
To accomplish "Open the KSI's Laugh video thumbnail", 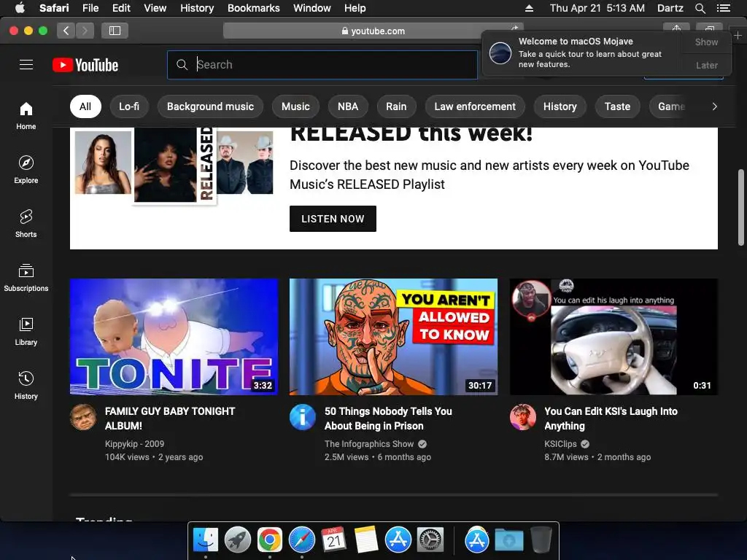I will click(614, 337).
